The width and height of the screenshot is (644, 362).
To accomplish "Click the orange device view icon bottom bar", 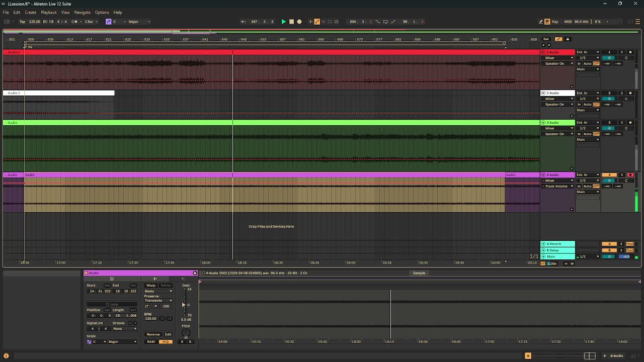I will (528, 356).
